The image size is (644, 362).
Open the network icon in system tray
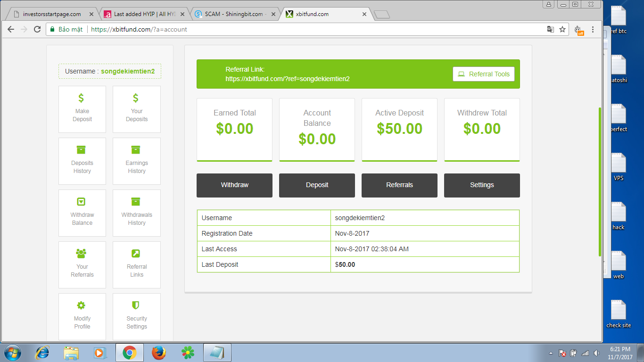coord(585,353)
